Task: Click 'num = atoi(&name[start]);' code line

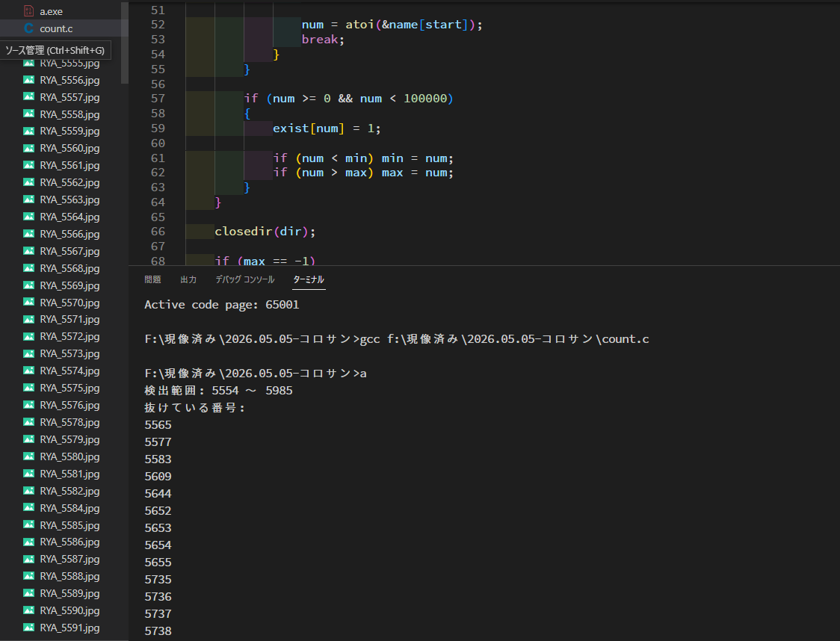Action: [x=392, y=25]
